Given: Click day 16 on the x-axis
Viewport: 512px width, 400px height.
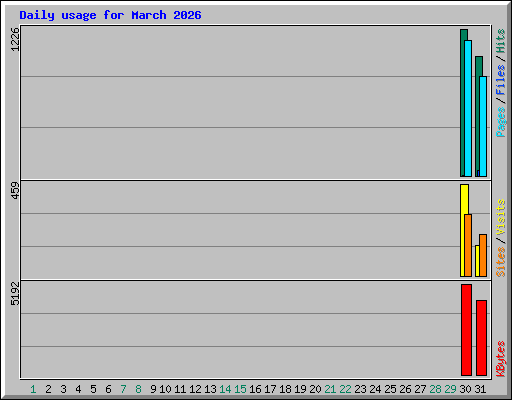Looking at the screenshot, I should pos(255,389).
